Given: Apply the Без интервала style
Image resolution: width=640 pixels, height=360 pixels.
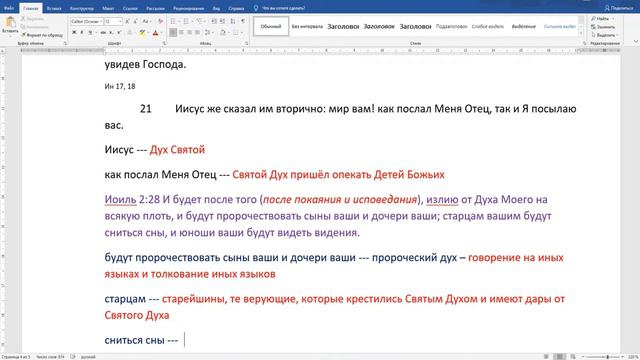Looking at the screenshot, I should (307, 27).
